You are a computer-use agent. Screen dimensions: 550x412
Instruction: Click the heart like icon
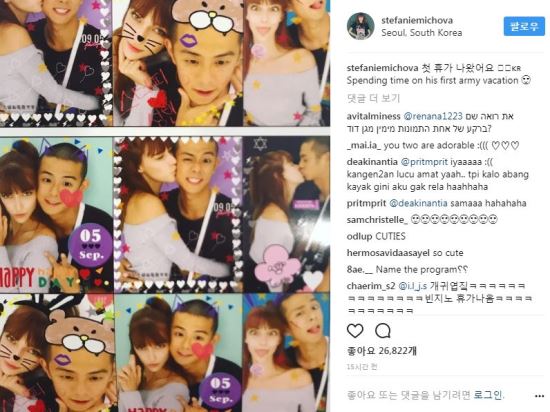click(355, 331)
